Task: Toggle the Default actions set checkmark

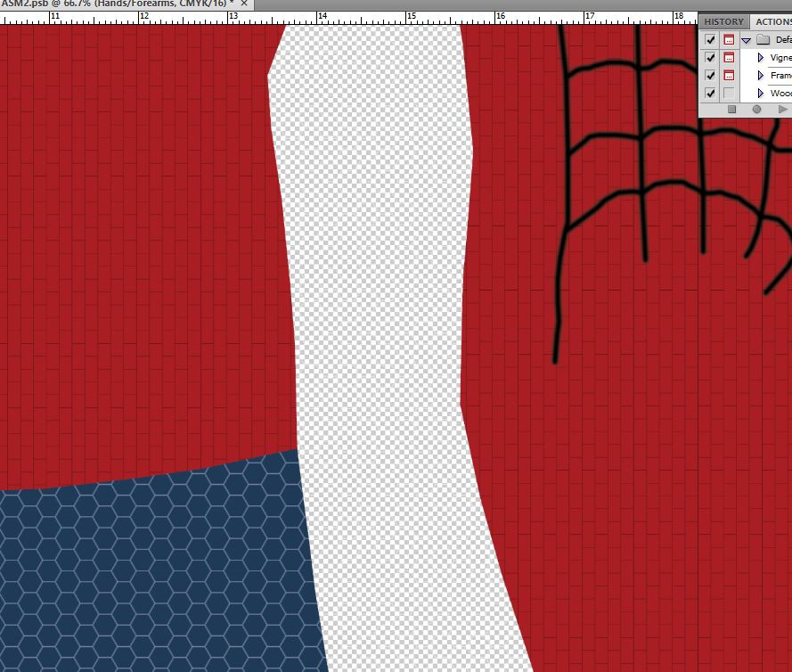Action: point(710,40)
